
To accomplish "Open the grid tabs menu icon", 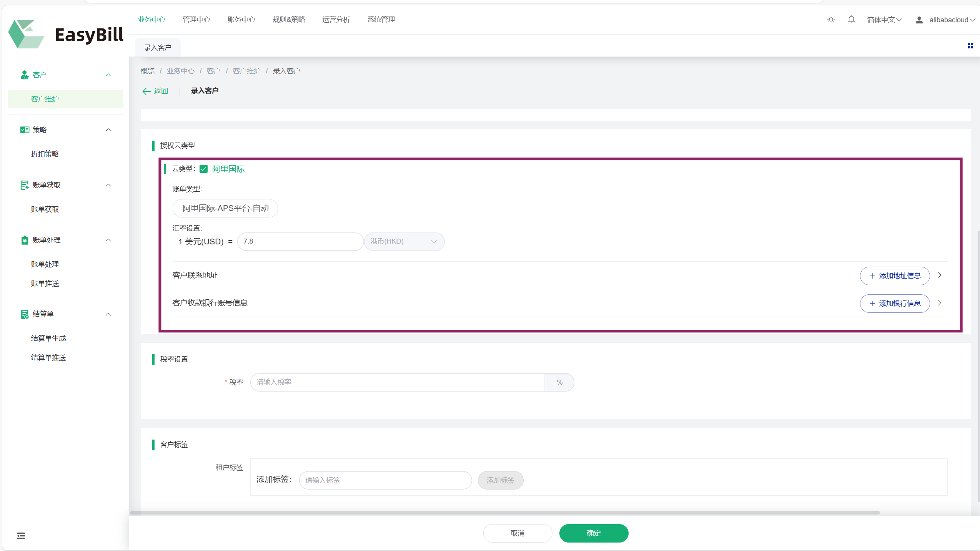I will [970, 46].
